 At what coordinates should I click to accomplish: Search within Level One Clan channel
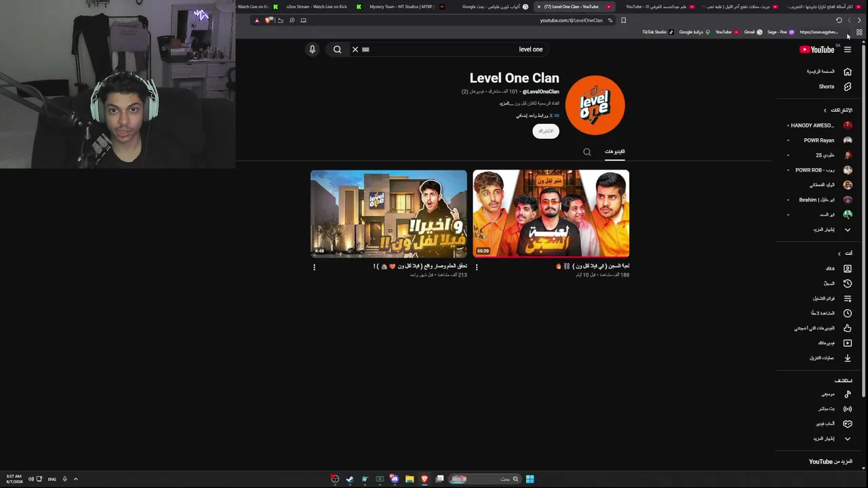pos(587,152)
